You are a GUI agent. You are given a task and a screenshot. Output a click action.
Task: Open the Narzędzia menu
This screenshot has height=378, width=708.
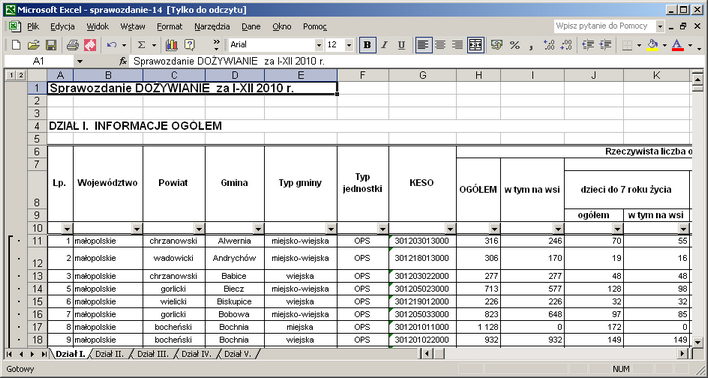pos(212,27)
